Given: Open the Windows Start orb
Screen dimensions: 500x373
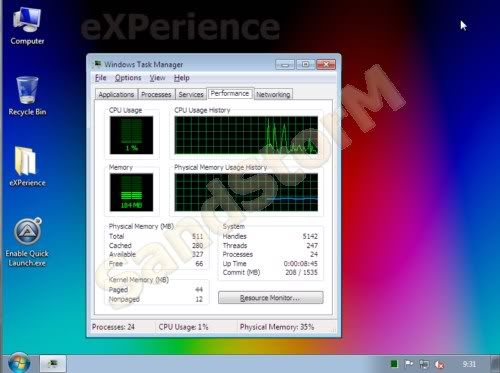Looking at the screenshot, I should pos(19,363).
